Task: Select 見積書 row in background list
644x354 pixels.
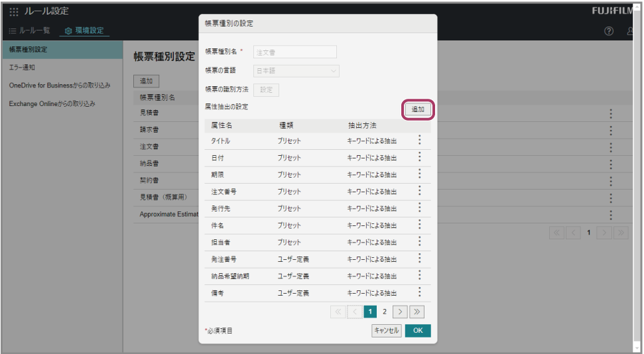Action: click(149, 113)
